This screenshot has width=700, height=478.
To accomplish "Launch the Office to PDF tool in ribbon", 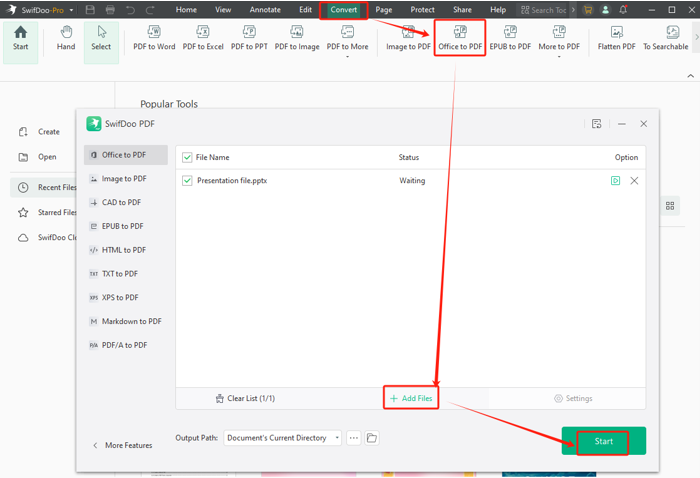I will [460, 38].
